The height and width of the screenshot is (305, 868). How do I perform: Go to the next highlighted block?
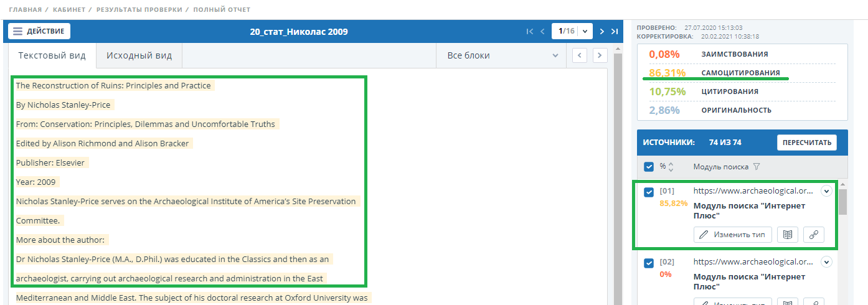[600, 55]
